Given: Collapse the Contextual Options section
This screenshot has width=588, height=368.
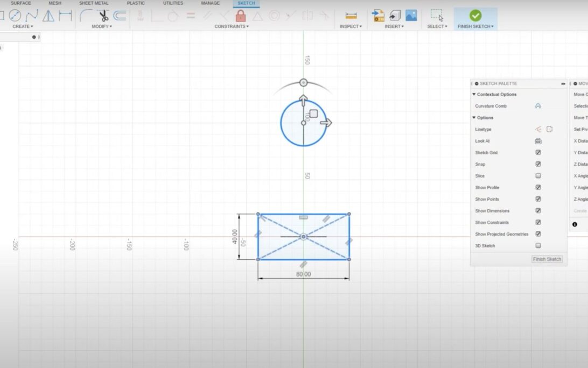Looking at the screenshot, I should [x=474, y=95].
